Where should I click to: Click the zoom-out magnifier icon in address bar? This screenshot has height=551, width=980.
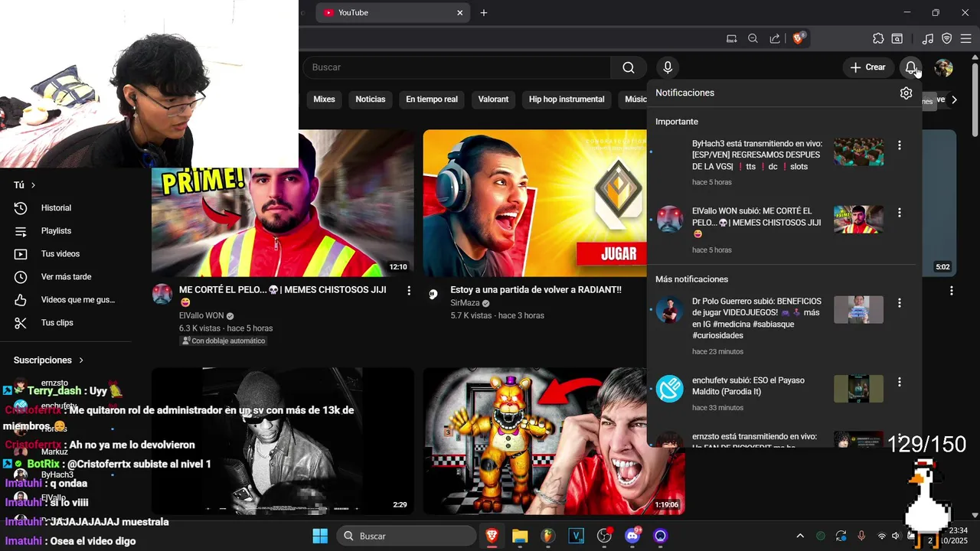[x=753, y=38]
